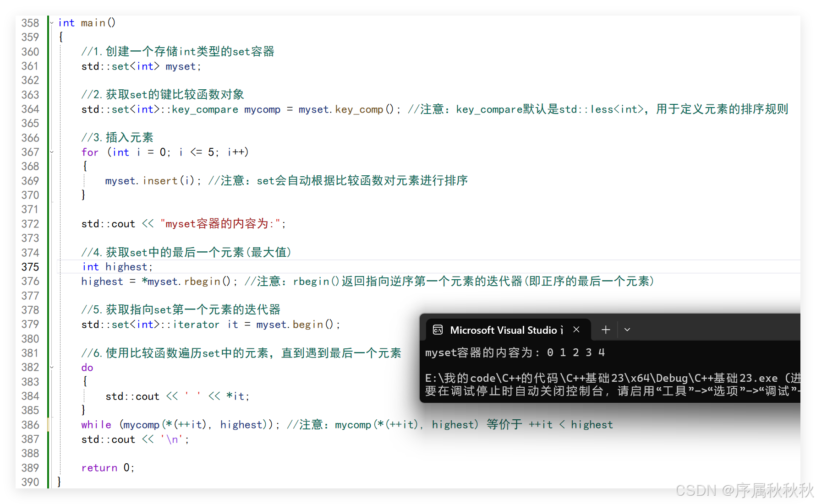The image size is (816, 504).
Task: Click the 'int highest;' declaration line
Action: click(x=117, y=267)
